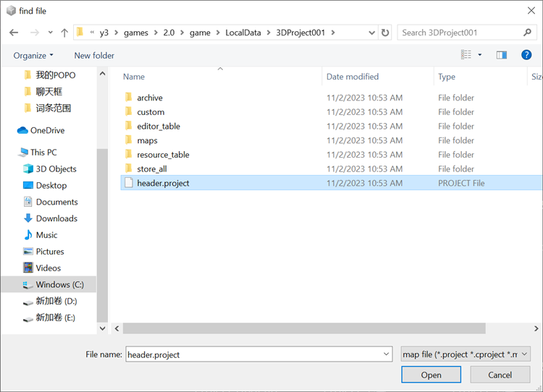Click PROJECT File type cell

[x=461, y=183]
